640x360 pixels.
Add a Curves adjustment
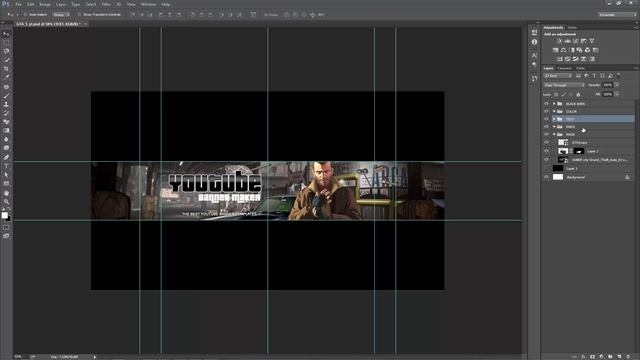[x=576, y=41]
